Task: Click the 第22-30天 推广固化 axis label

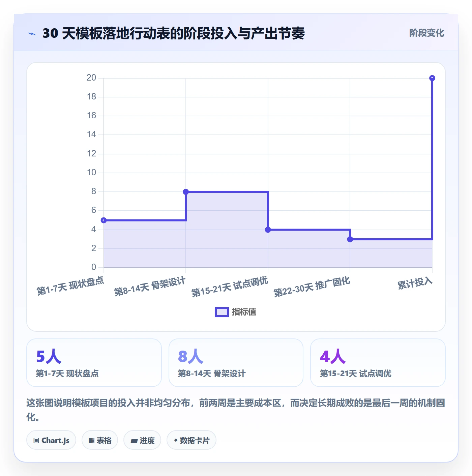Action: pyautogui.click(x=312, y=287)
